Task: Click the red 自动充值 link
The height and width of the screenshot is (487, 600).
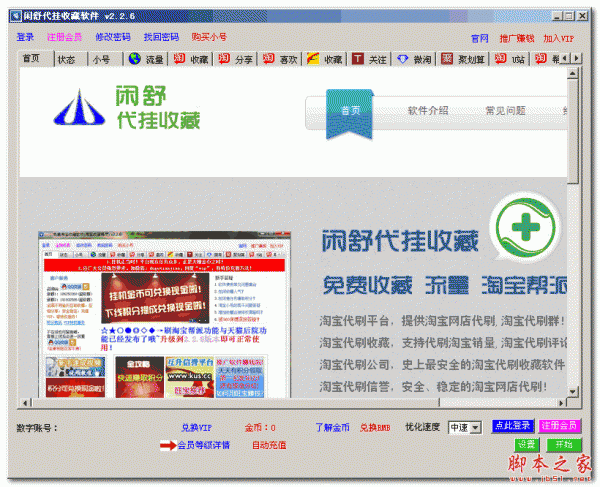Action: [x=269, y=445]
